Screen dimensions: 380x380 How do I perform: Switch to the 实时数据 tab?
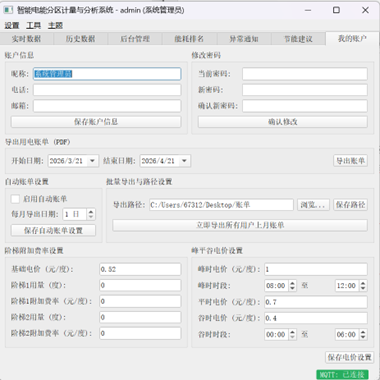tap(26, 39)
